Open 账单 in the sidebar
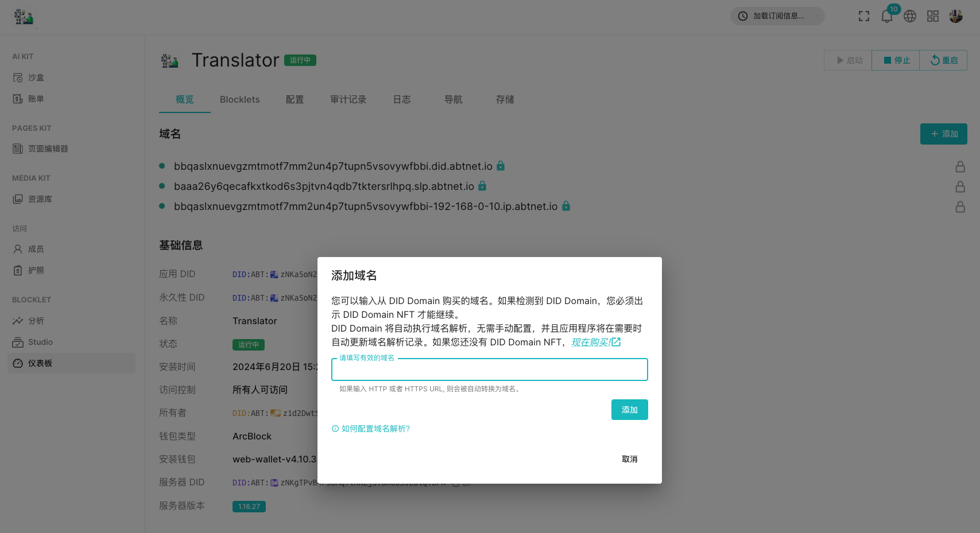This screenshot has height=533, width=980. pos(36,99)
